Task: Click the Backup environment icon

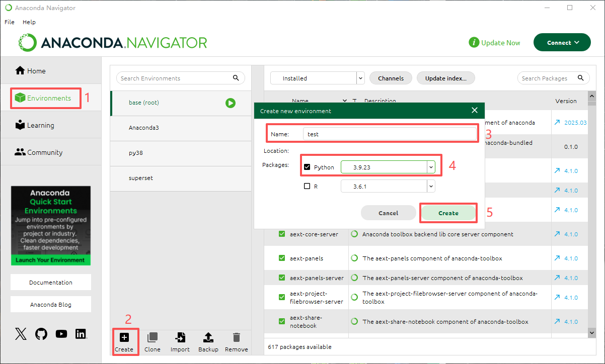Action: pyautogui.click(x=208, y=337)
